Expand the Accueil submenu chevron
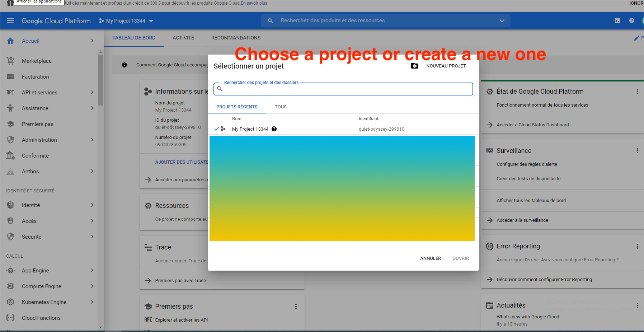 pos(92,41)
